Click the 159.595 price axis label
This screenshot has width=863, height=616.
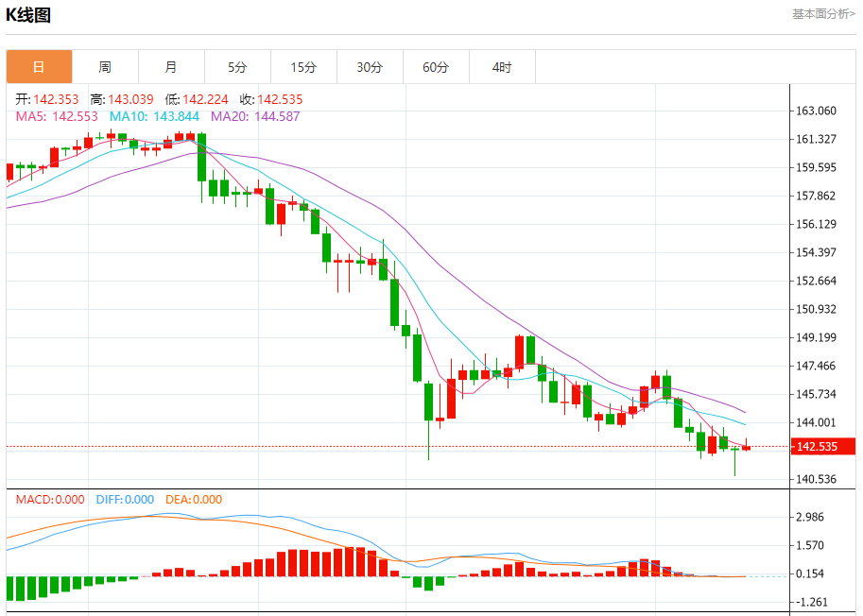(x=817, y=168)
